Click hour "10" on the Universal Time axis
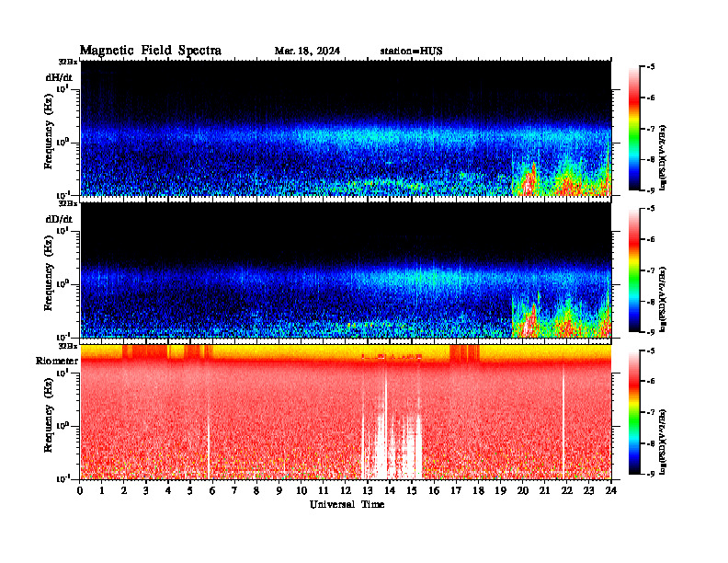 pyautogui.click(x=301, y=491)
